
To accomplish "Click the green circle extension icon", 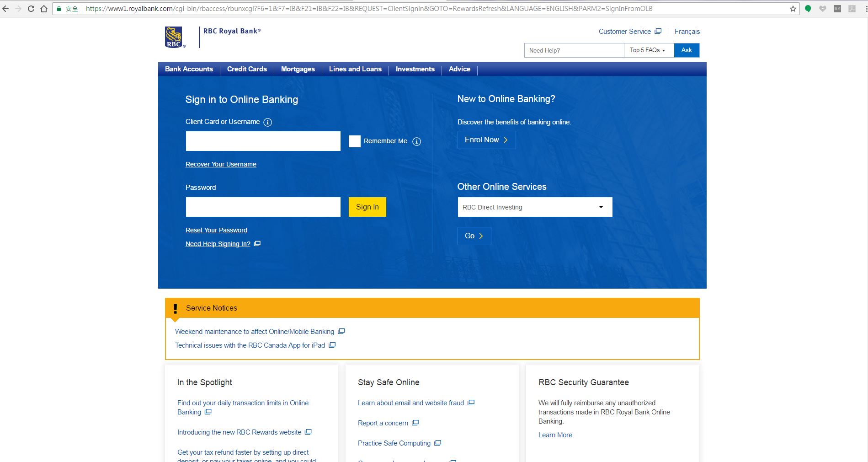I will point(808,9).
